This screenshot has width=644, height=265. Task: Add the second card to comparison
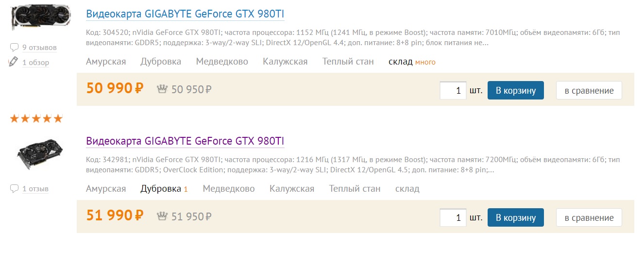[589, 217]
